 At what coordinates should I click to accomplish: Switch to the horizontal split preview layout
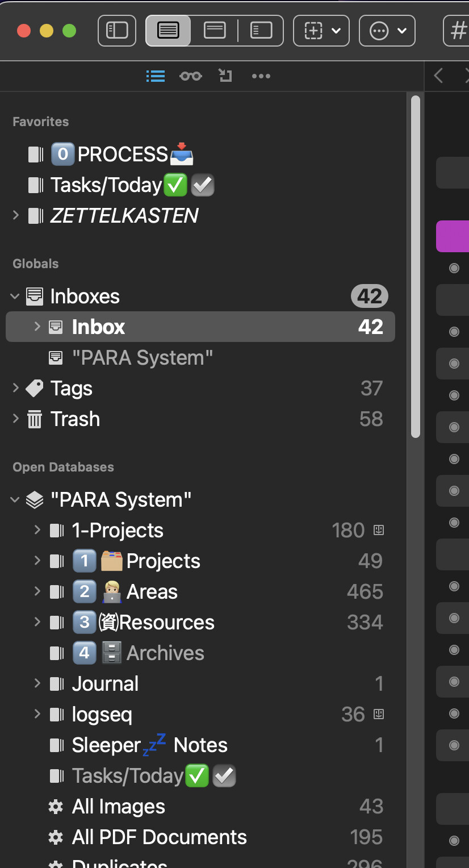pyautogui.click(x=215, y=31)
